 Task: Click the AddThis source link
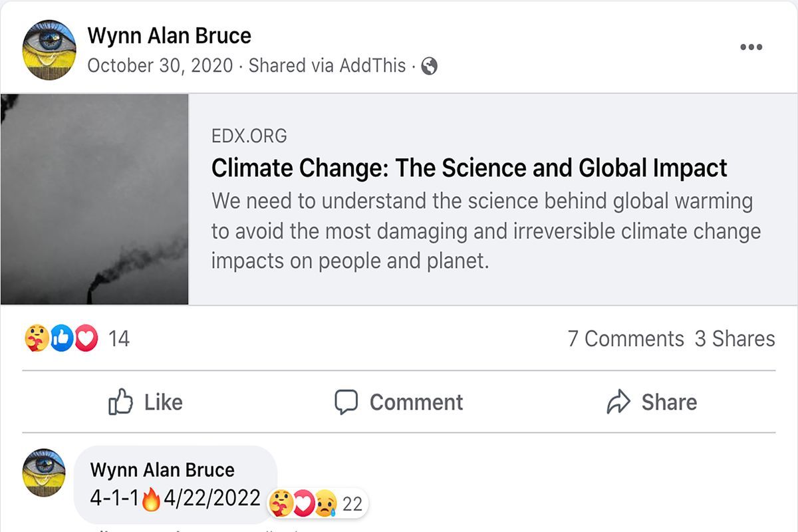(x=372, y=66)
